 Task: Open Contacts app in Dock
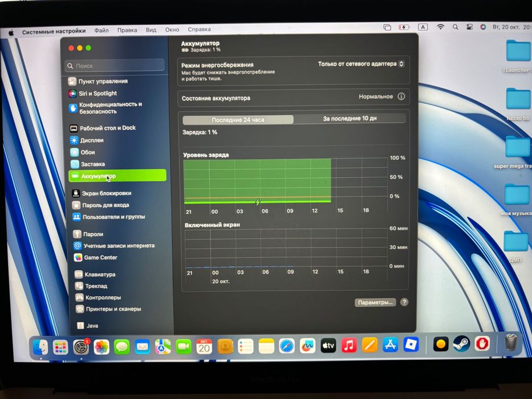coord(225,347)
